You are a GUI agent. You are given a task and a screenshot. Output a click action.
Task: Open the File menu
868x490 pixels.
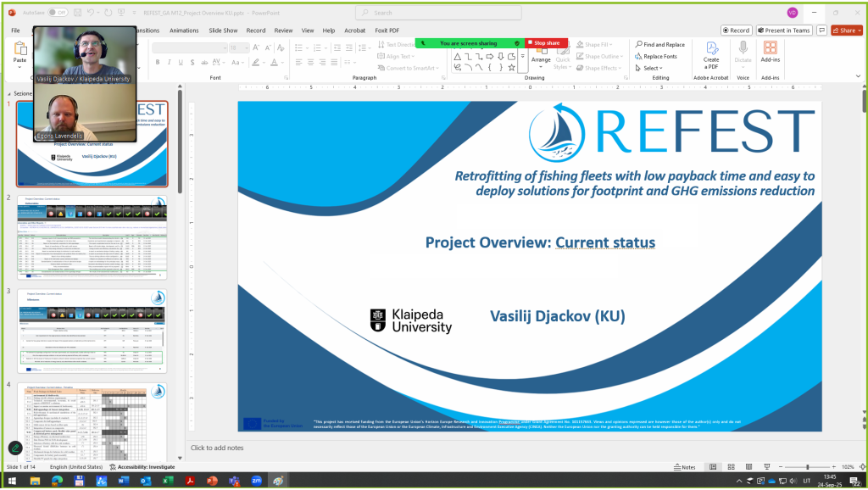tap(15, 31)
